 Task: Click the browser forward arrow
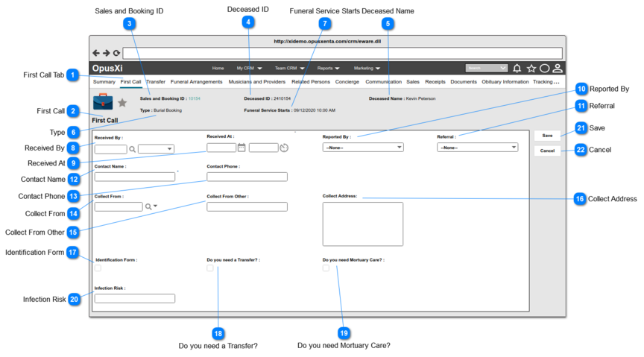[107, 53]
